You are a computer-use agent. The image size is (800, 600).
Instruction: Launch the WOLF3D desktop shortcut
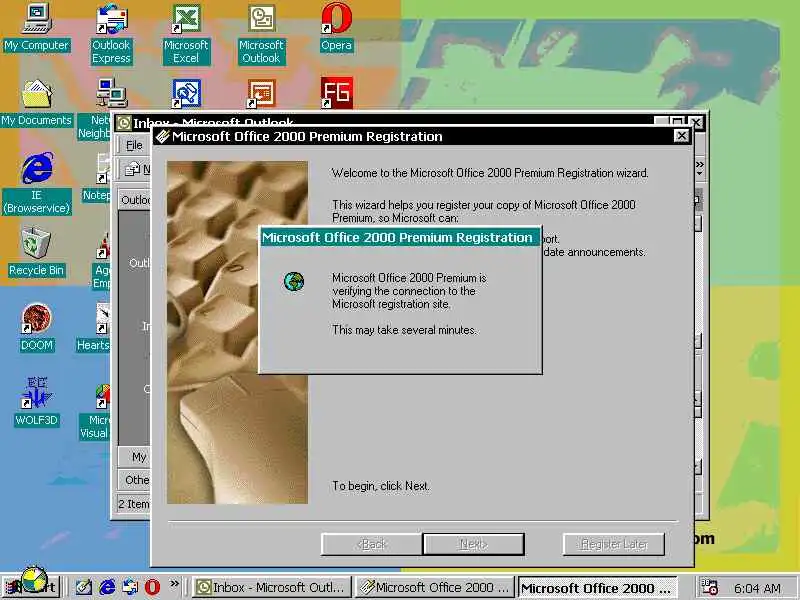(36, 402)
